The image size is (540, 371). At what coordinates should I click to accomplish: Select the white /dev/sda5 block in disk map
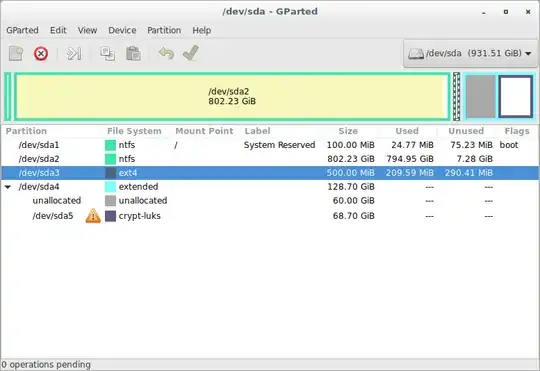click(x=516, y=97)
